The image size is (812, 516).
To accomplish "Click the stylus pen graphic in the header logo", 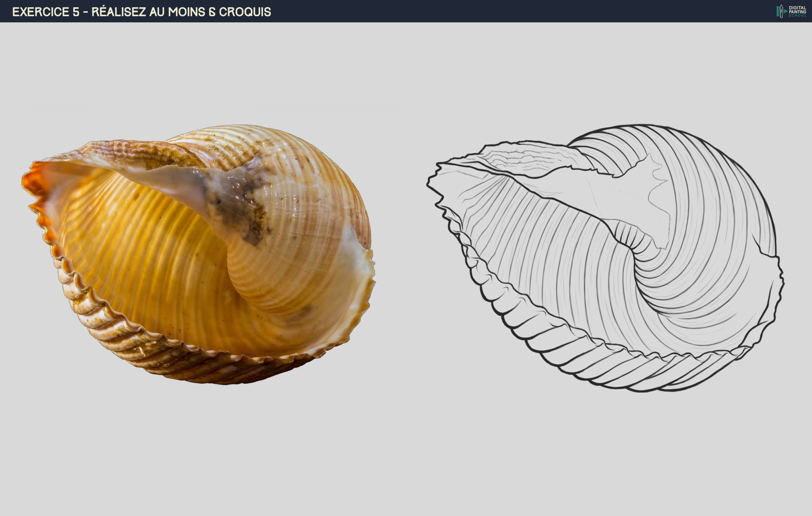I will tap(781, 11).
